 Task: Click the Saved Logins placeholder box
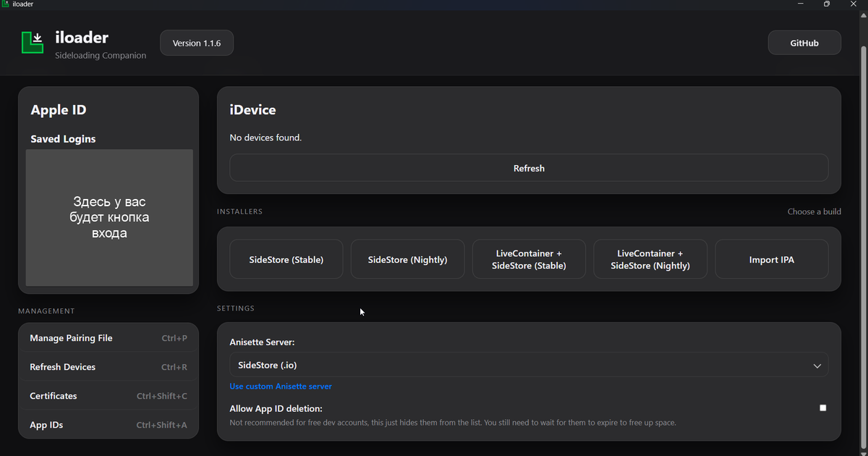(109, 218)
